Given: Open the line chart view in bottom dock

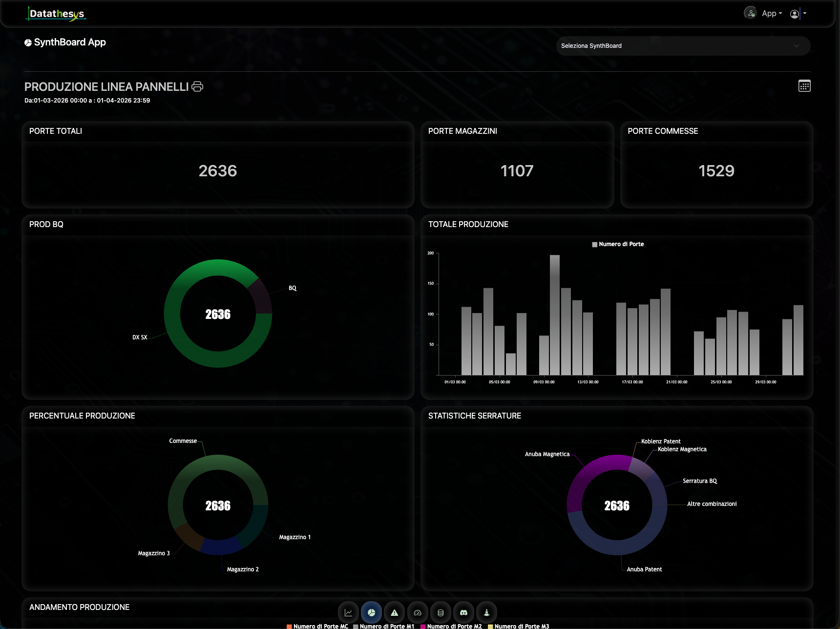Looking at the screenshot, I should [348, 612].
